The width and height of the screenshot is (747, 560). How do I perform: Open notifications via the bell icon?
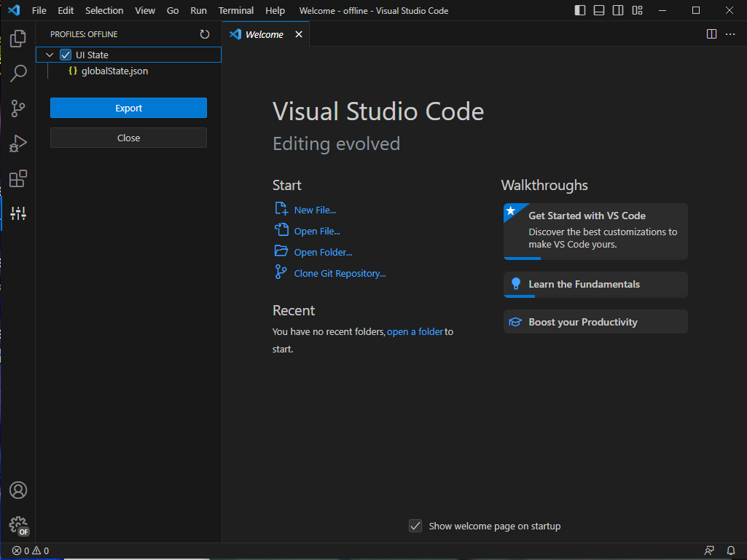click(x=731, y=551)
